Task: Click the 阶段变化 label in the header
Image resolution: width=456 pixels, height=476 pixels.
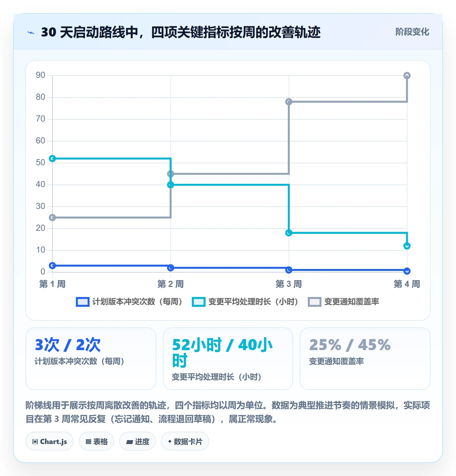Action: point(412,32)
